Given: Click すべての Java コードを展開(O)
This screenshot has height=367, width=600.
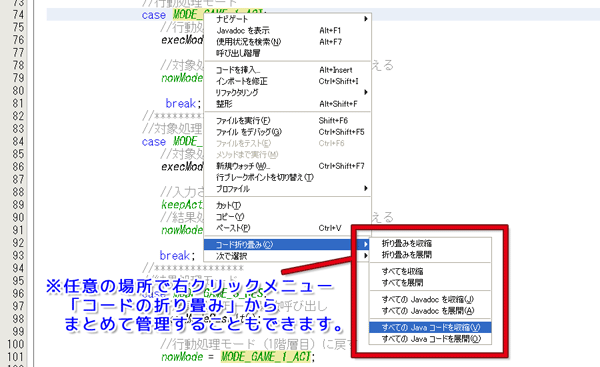Looking at the screenshot, I should pyautogui.click(x=430, y=339).
